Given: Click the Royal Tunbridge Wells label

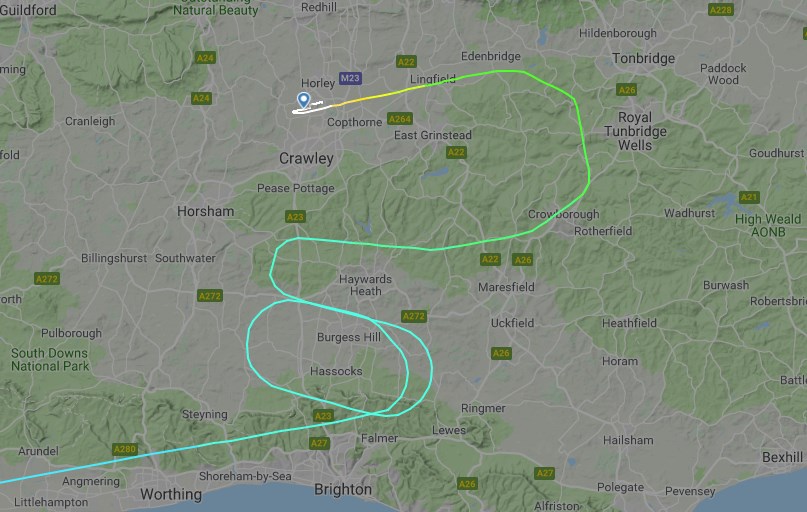Looking at the screenshot, I should point(635,131).
